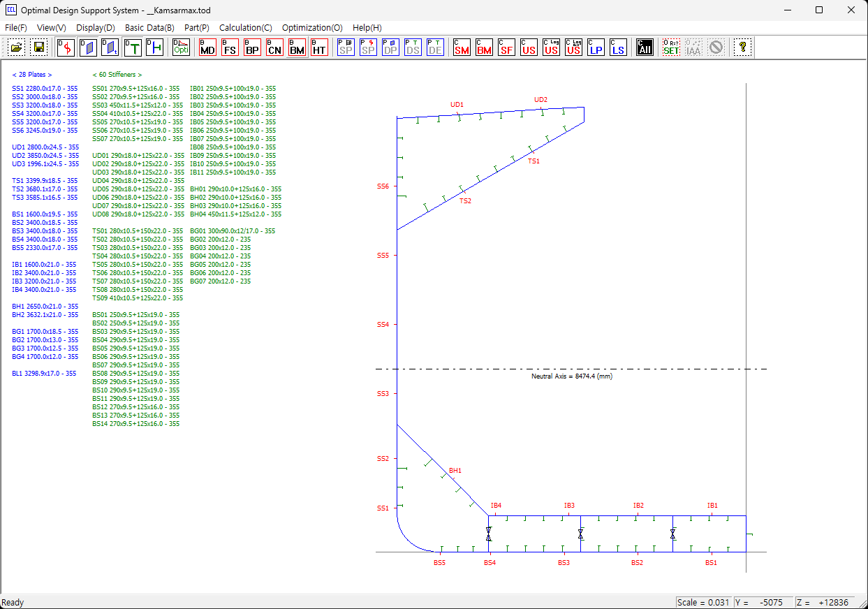This screenshot has height=609, width=868.
Task: Expand the Display(D) menu
Action: tap(96, 27)
